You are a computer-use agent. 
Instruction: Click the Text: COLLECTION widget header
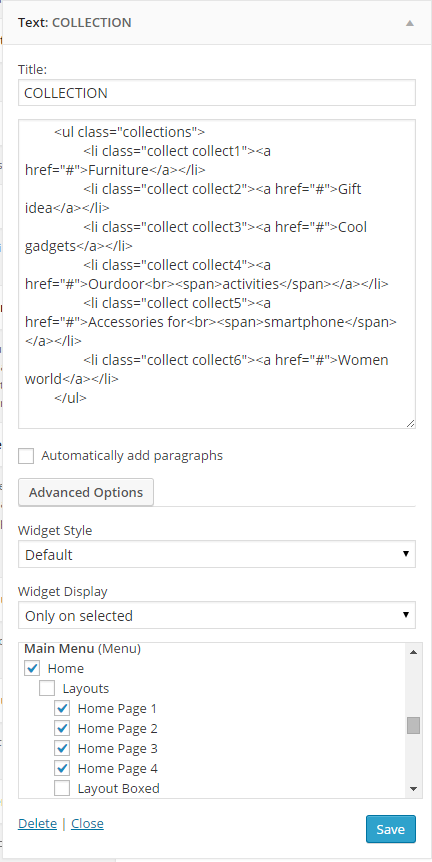point(217,23)
